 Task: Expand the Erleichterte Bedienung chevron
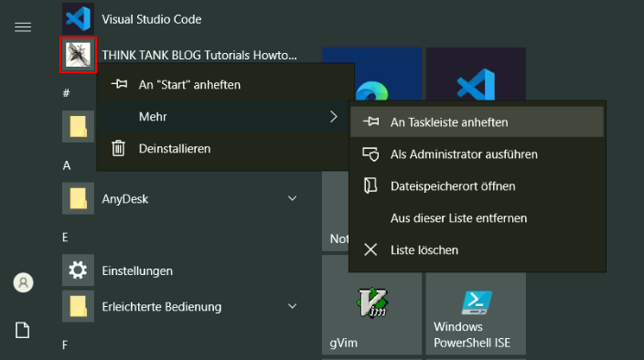(x=292, y=306)
